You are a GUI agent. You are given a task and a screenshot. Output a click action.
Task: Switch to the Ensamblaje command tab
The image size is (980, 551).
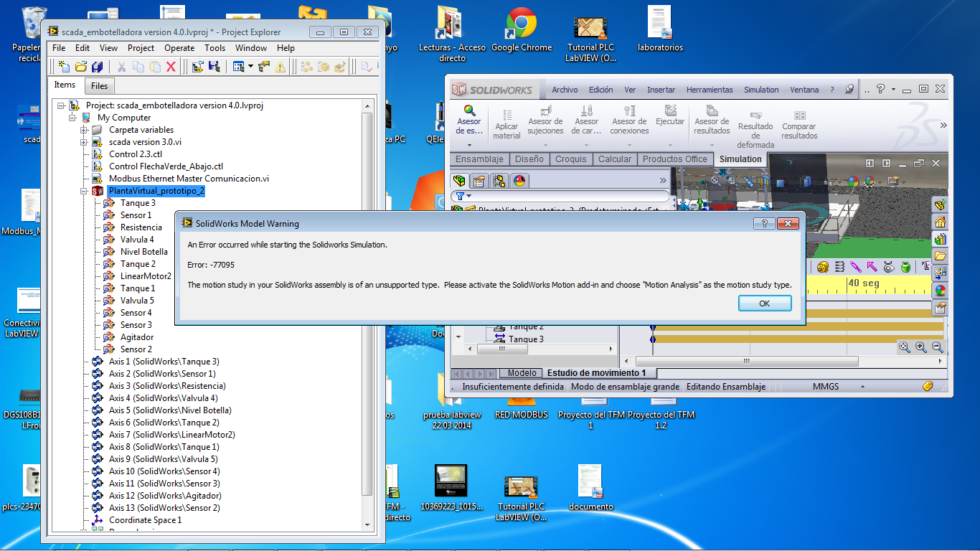(480, 159)
